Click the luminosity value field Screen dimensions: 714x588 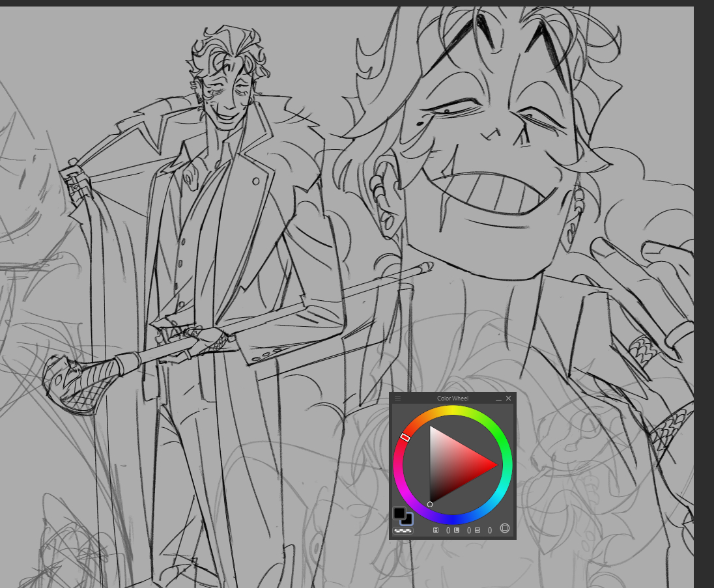468,530
